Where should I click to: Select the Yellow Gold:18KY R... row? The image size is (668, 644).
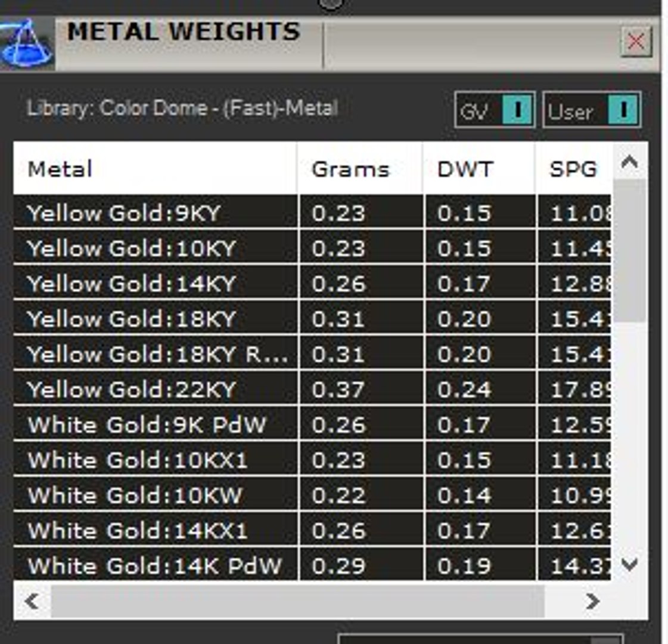(312, 354)
